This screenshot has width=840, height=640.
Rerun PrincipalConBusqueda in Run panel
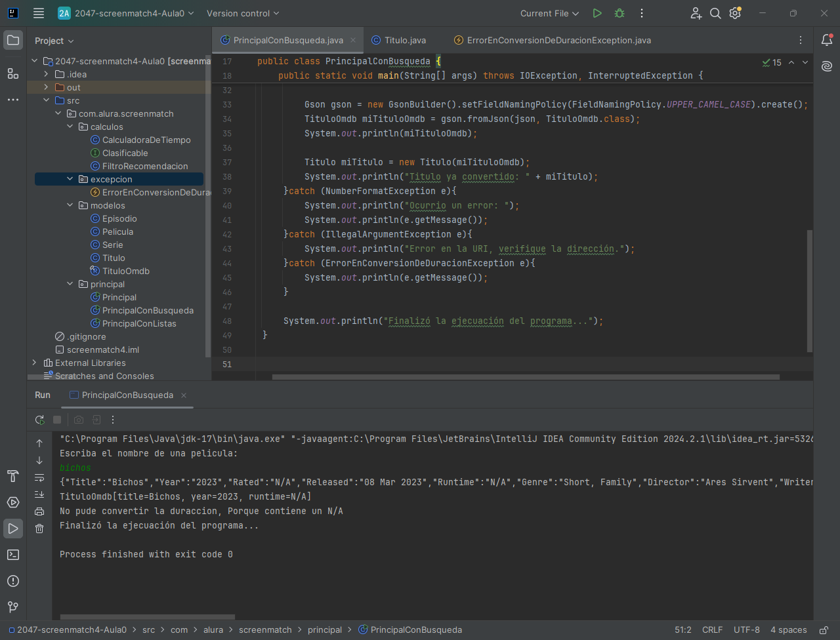[x=40, y=420]
